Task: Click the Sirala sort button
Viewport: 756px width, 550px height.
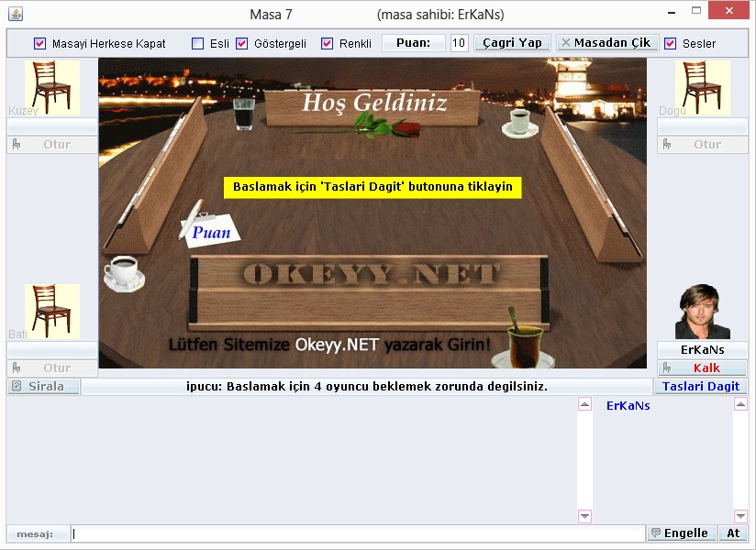Action: pos(44,386)
